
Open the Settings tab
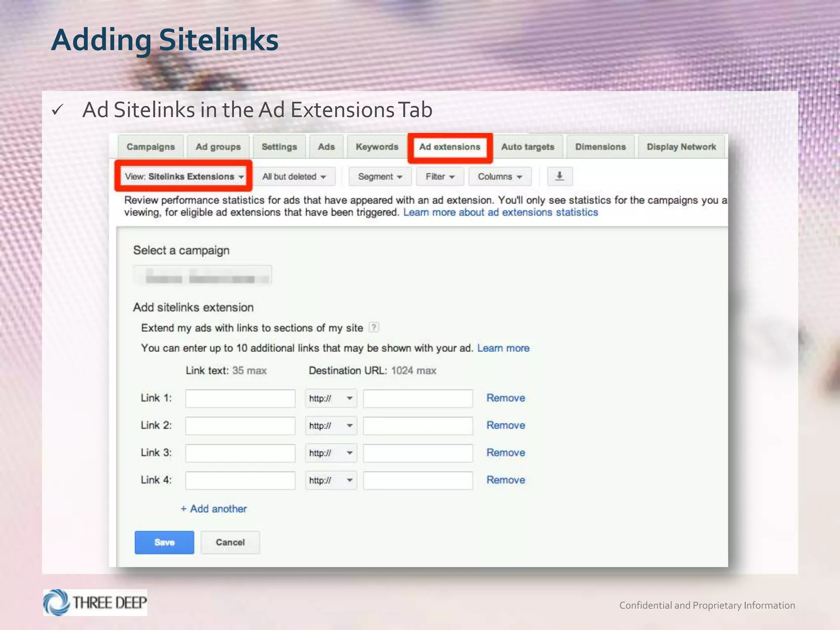[x=279, y=147]
